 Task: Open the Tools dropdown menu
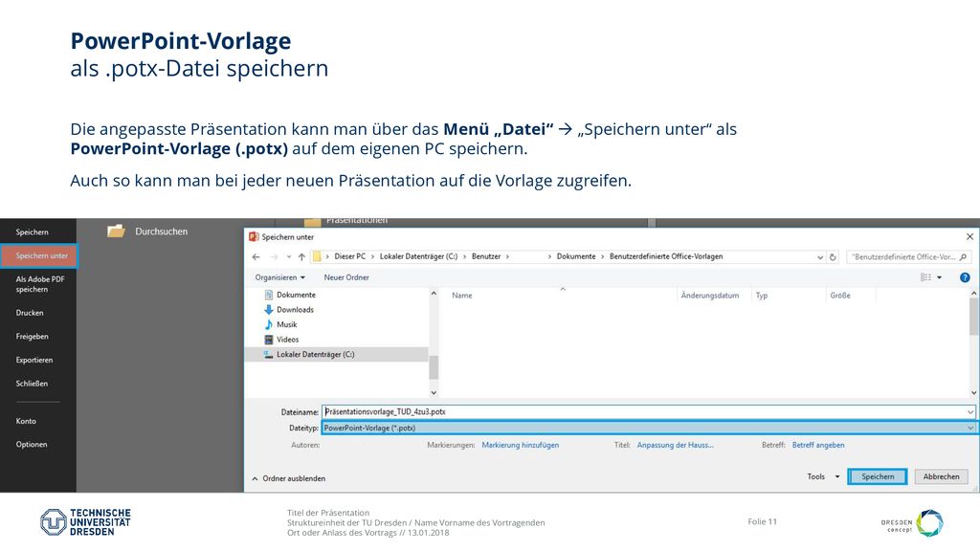[x=823, y=476]
